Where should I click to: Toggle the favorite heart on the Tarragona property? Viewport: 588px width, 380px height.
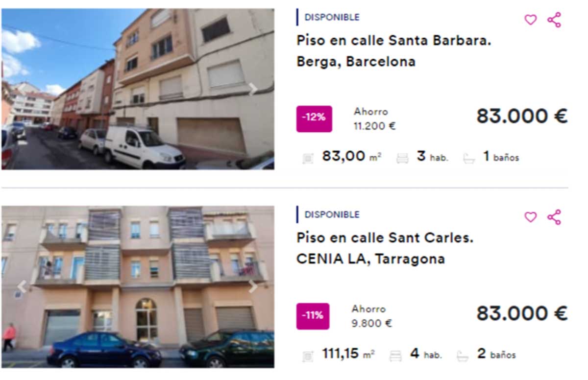pos(530,217)
